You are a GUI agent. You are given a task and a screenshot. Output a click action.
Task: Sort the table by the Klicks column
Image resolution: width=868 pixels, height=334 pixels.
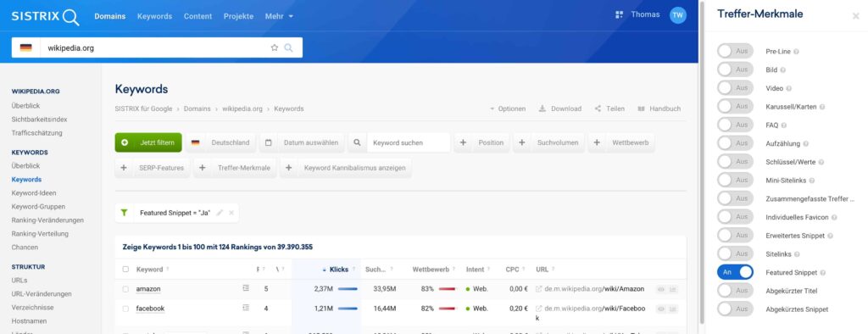click(x=339, y=270)
